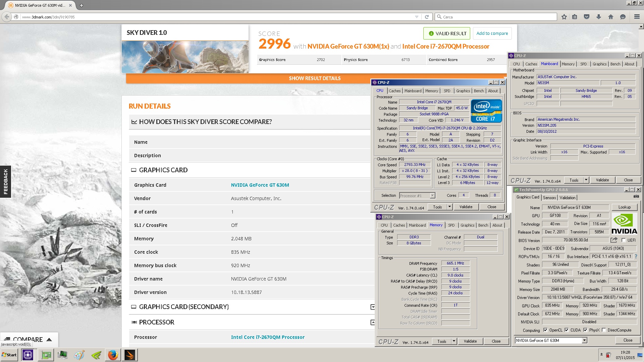Click the GPU-Z BIOS export share icon
The image size is (644, 362).
coord(614,240)
